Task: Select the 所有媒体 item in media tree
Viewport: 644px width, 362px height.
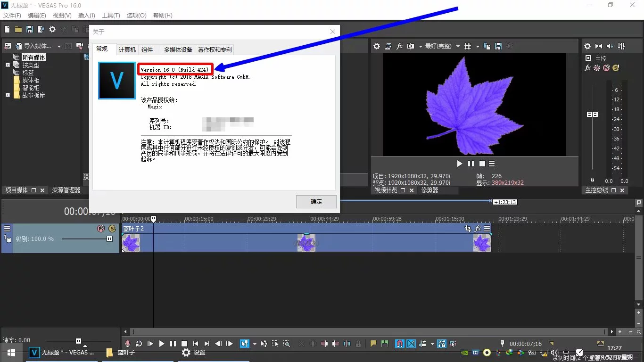Action: (x=33, y=58)
